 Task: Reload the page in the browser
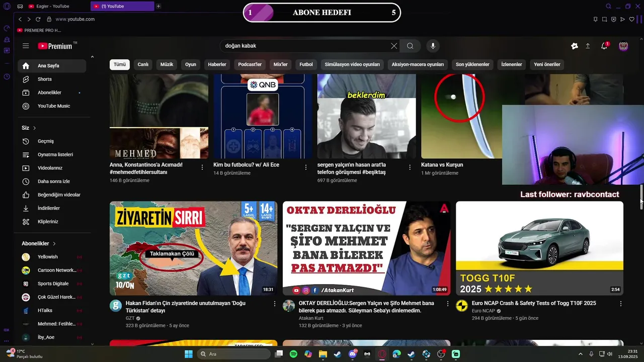click(38, 19)
